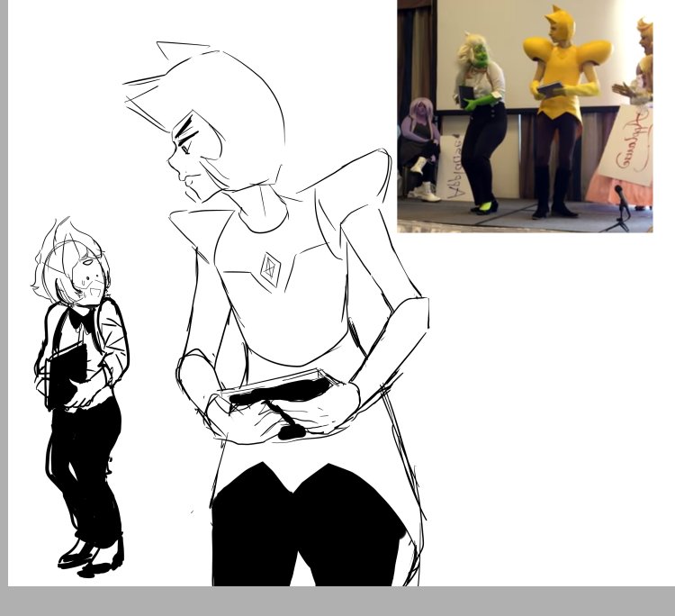
Task: Click the tall character's diamond chest gem
Action: click(x=271, y=269)
